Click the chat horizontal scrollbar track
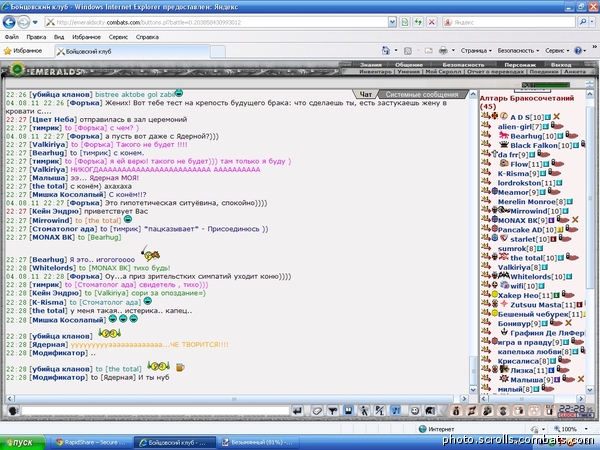 tap(235, 399)
